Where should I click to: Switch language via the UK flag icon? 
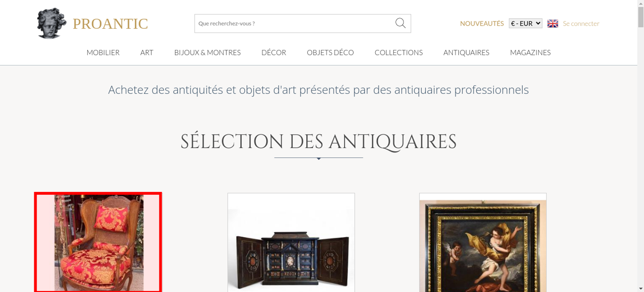point(553,23)
